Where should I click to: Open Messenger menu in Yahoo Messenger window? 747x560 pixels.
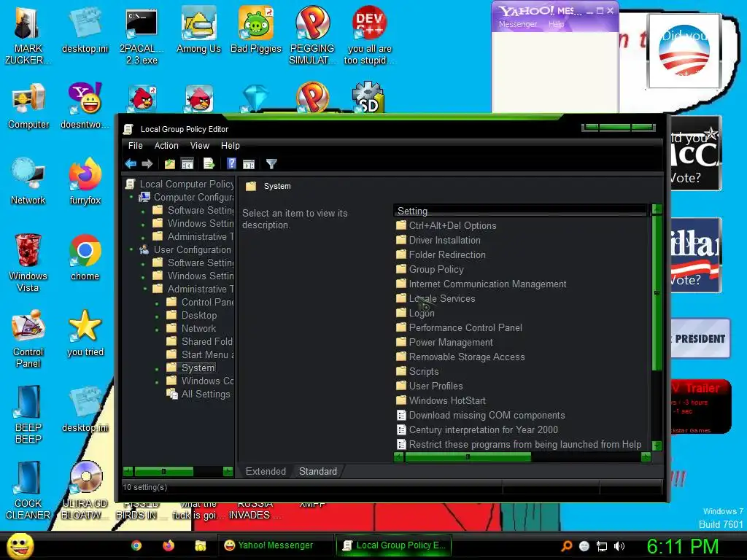(x=517, y=24)
